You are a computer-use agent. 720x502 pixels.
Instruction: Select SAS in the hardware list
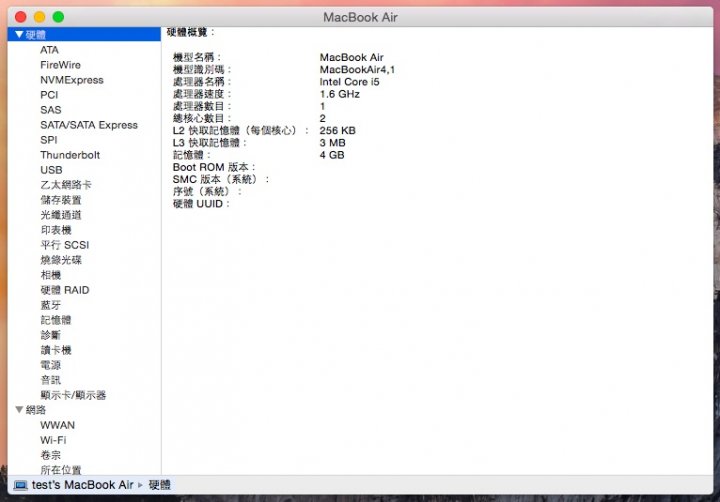click(51, 110)
